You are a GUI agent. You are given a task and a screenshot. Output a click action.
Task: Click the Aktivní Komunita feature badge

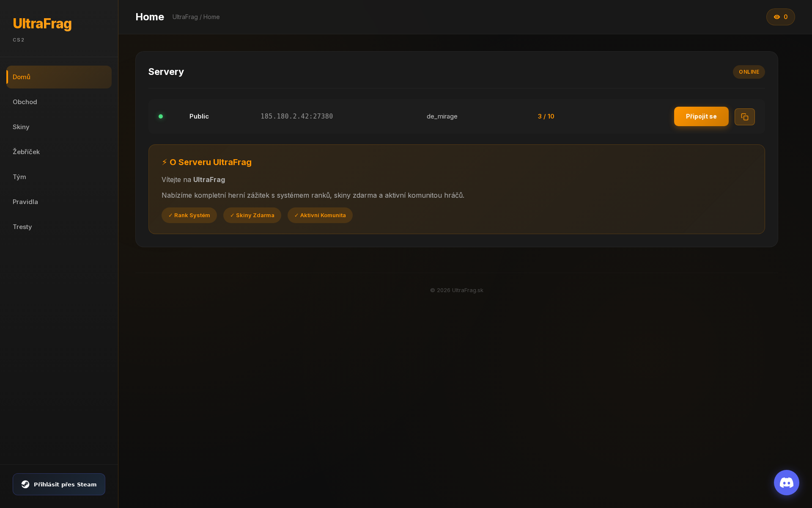[x=320, y=215]
